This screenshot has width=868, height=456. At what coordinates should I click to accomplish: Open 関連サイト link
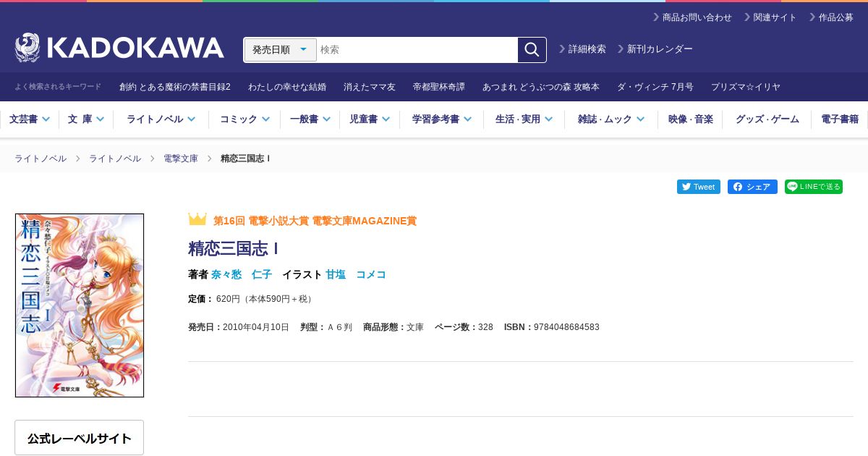(x=770, y=17)
